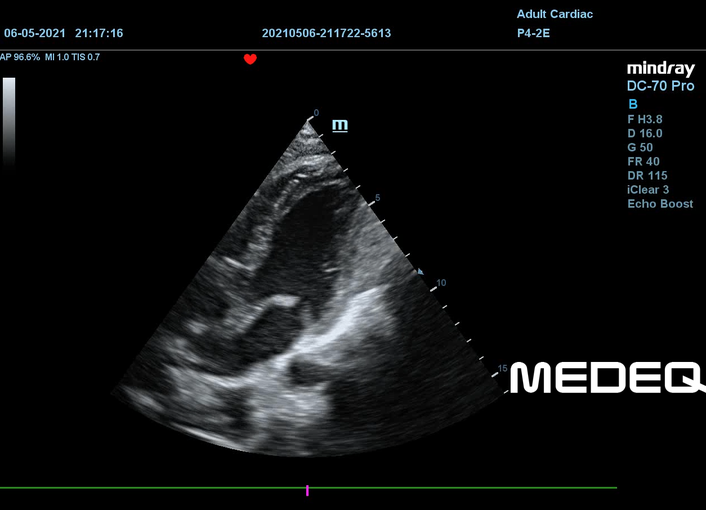The image size is (706, 510).
Task: Click the red heart icon
Action: [250, 59]
